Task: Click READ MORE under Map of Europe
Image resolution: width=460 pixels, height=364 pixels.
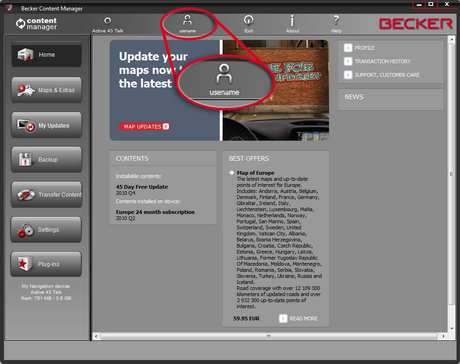Action: click(298, 318)
